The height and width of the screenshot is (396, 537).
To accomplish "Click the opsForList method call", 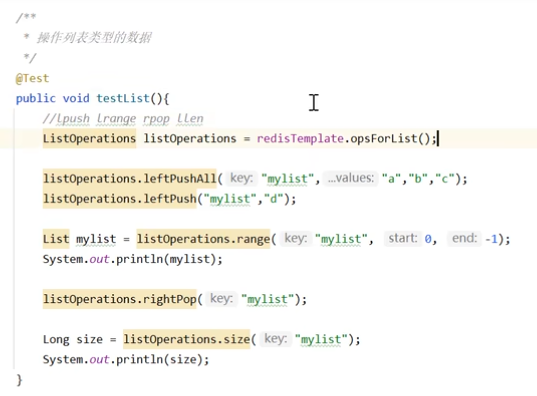I will (x=384, y=139).
